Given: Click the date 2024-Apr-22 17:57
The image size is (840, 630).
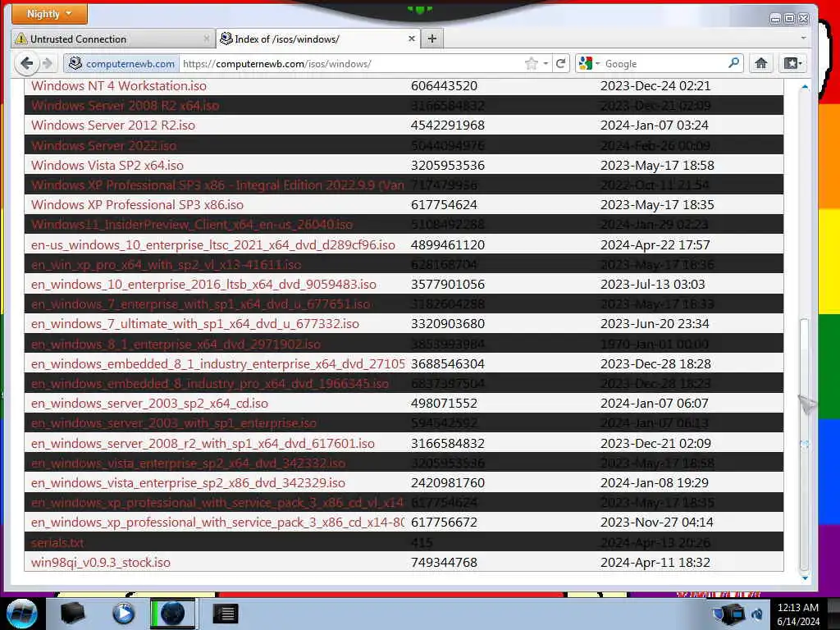Looking at the screenshot, I should point(655,244).
